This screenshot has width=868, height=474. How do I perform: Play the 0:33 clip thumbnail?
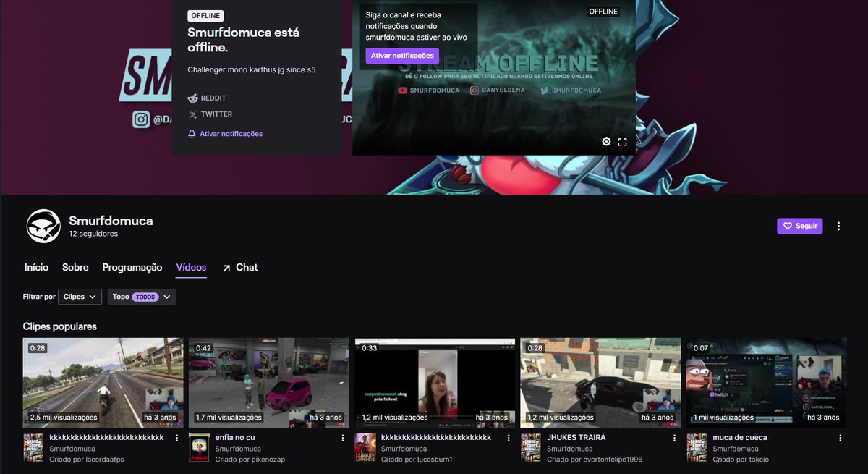point(435,383)
